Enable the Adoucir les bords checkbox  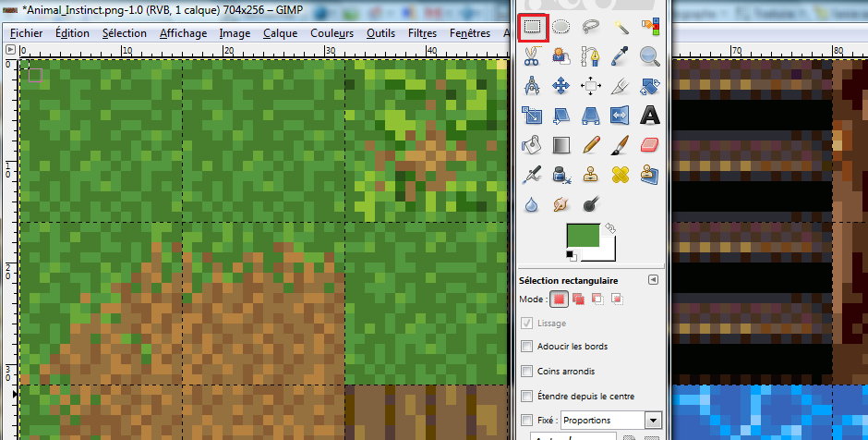coord(526,347)
